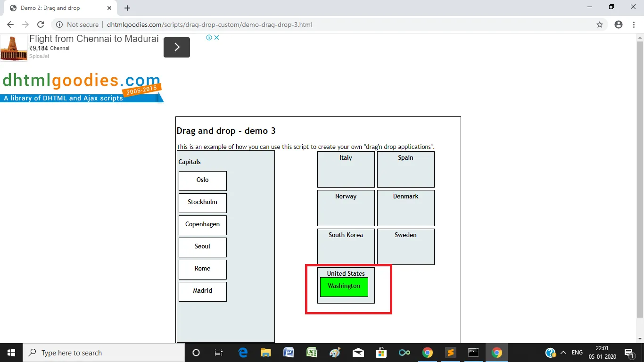Go back with the browser back arrow

point(10,25)
